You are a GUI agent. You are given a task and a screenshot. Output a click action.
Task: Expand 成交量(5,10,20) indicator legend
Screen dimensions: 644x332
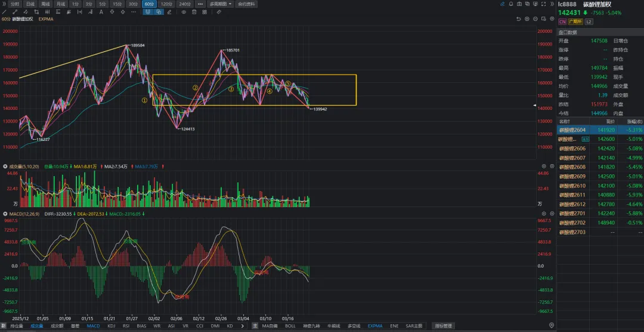point(5,167)
